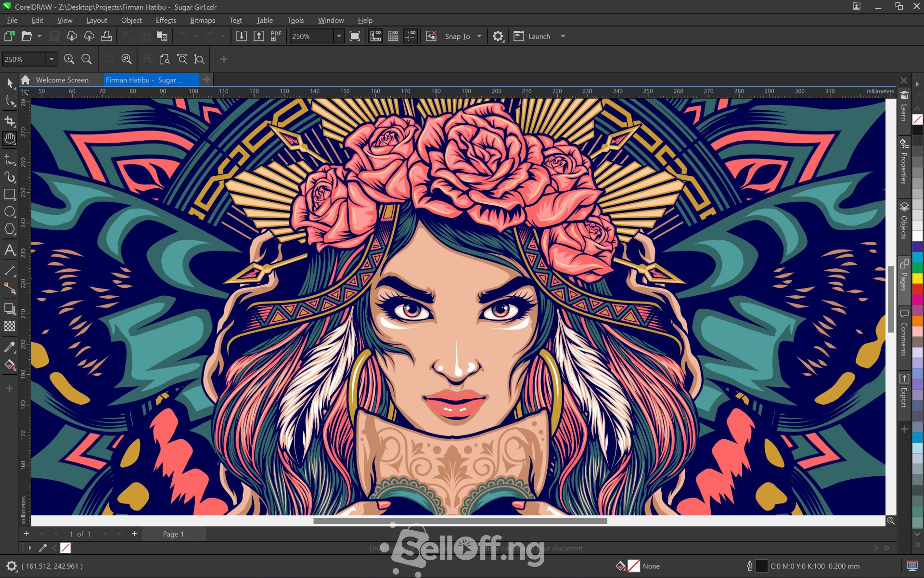
Task: Click the Publish to PDF icon
Action: (276, 36)
